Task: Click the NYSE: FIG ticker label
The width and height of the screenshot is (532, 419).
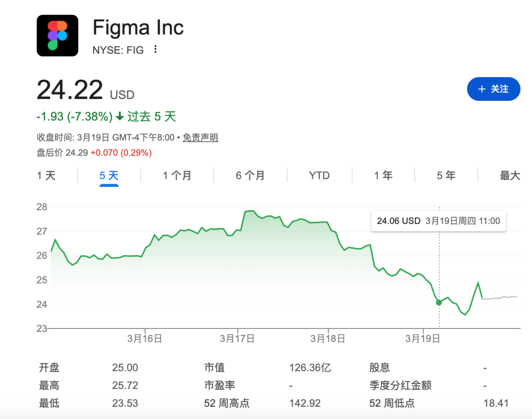Action: (118, 50)
